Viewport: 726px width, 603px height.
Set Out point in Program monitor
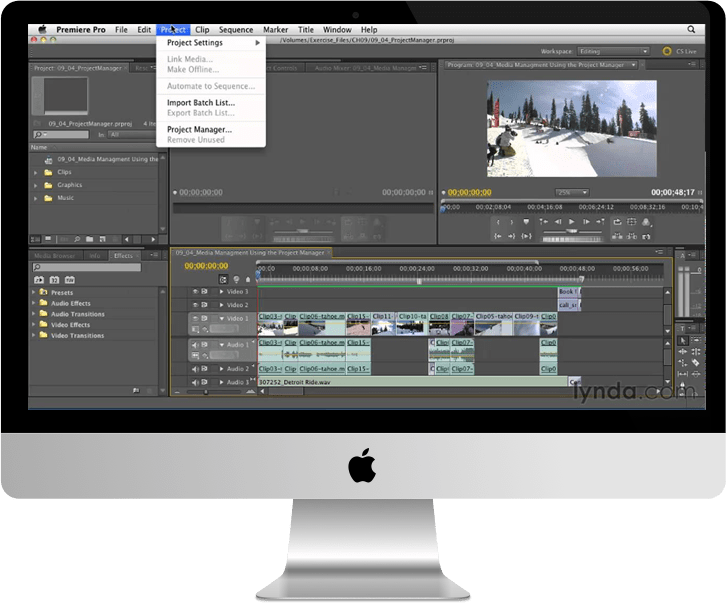point(512,222)
